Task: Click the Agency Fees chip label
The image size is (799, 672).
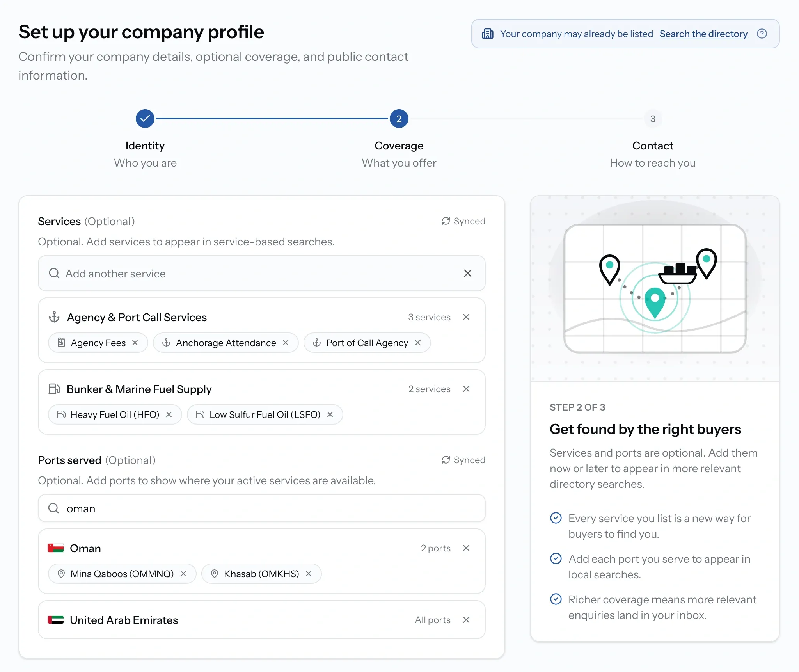Action: click(x=98, y=343)
